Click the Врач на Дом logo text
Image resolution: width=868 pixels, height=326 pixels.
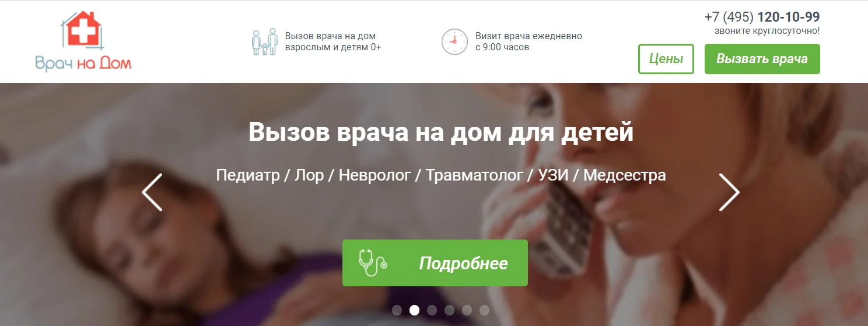83,63
